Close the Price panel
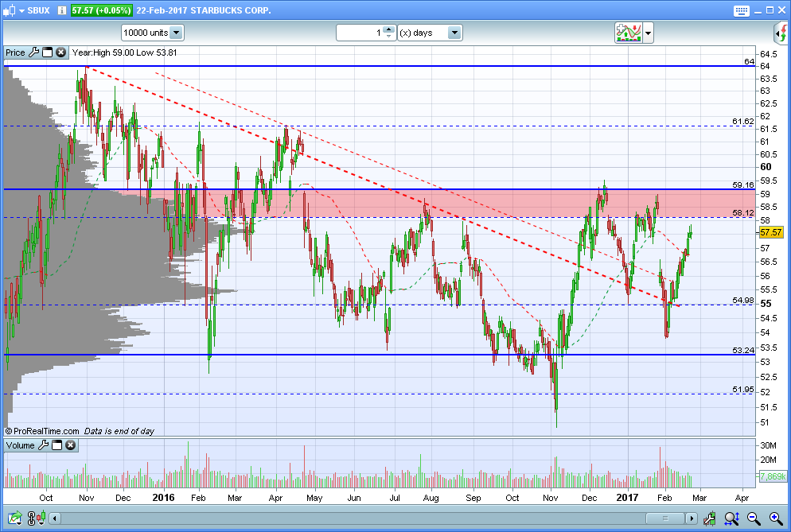The image size is (791, 532). [60, 52]
